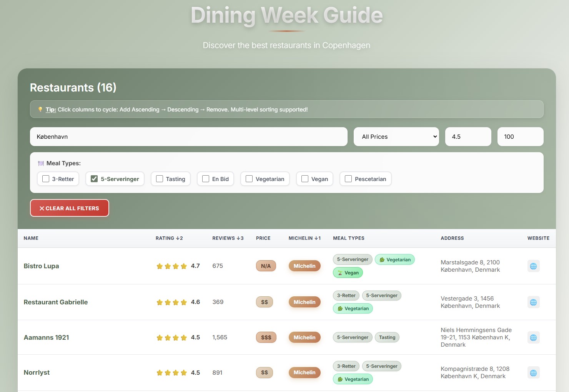Open Bistro Lupa website globe icon
The image size is (569, 392).
533,266
